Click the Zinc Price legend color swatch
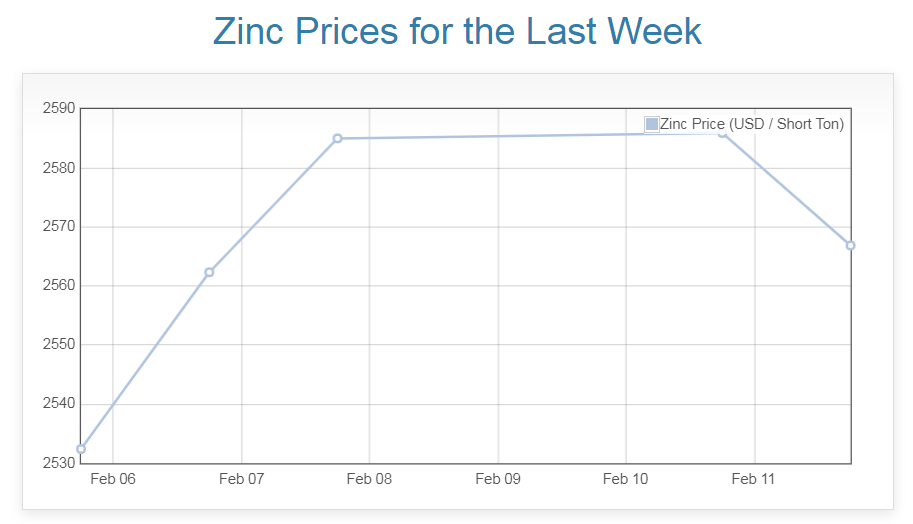The height and width of the screenshot is (524, 913). tap(652, 124)
